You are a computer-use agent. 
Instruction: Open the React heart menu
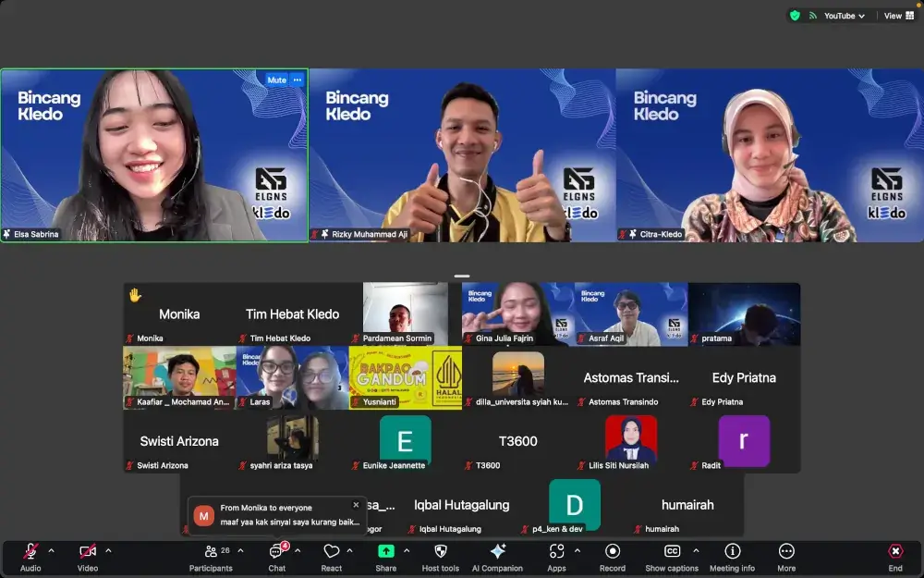(x=331, y=558)
